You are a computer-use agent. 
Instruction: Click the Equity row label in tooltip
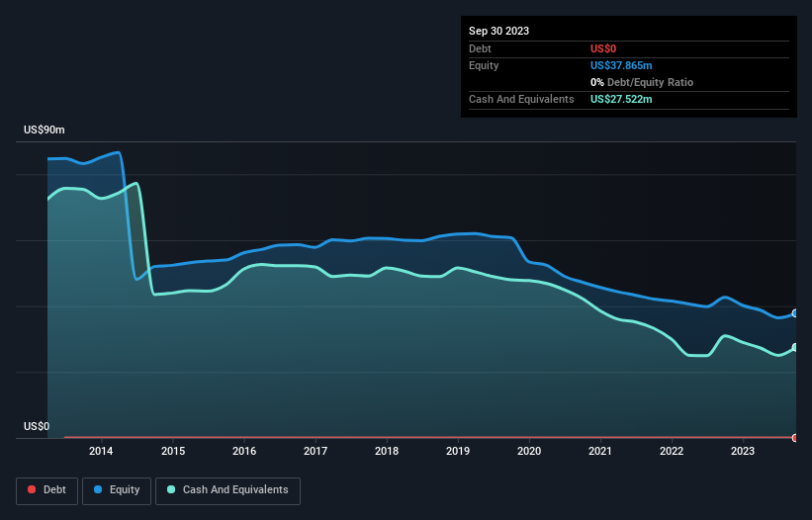(x=484, y=65)
